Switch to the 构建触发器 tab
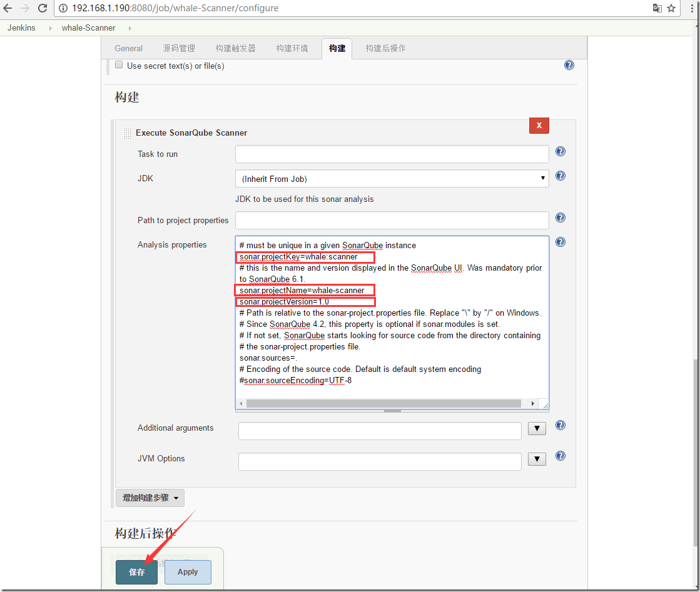Image resolution: width=700 pixels, height=592 pixels. pyautogui.click(x=235, y=49)
